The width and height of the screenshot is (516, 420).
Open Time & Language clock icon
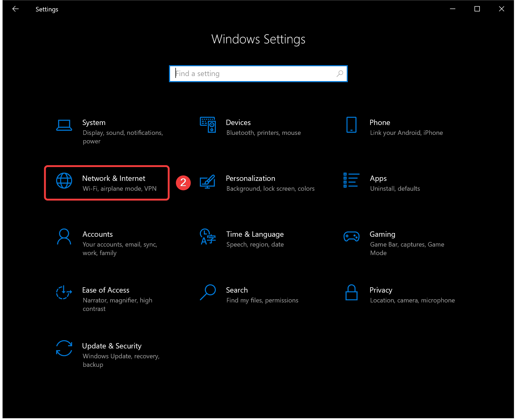[x=208, y=236]
